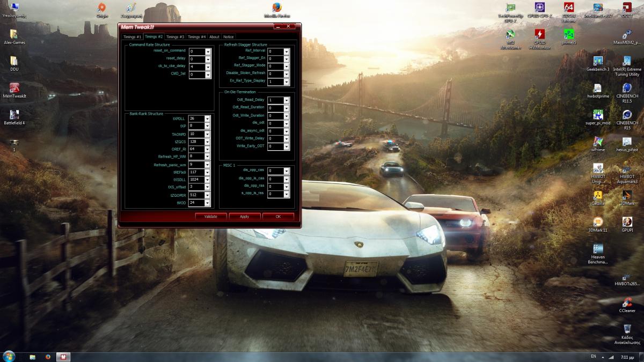Select the Timings #2 tab
Screen dimensions: 644x362
pos(154,37)
